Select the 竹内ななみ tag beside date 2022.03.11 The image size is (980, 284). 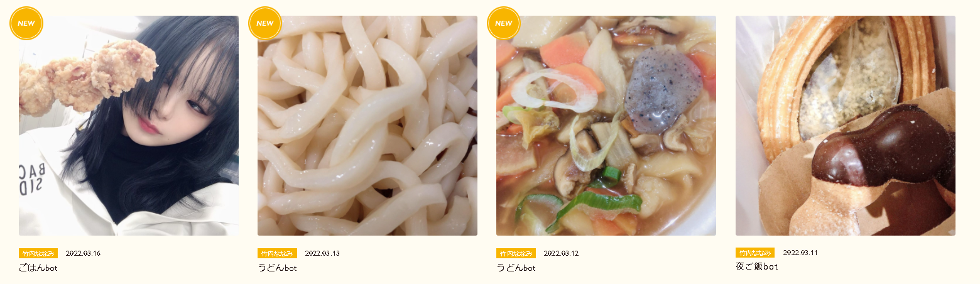click(x=755, y=253)
